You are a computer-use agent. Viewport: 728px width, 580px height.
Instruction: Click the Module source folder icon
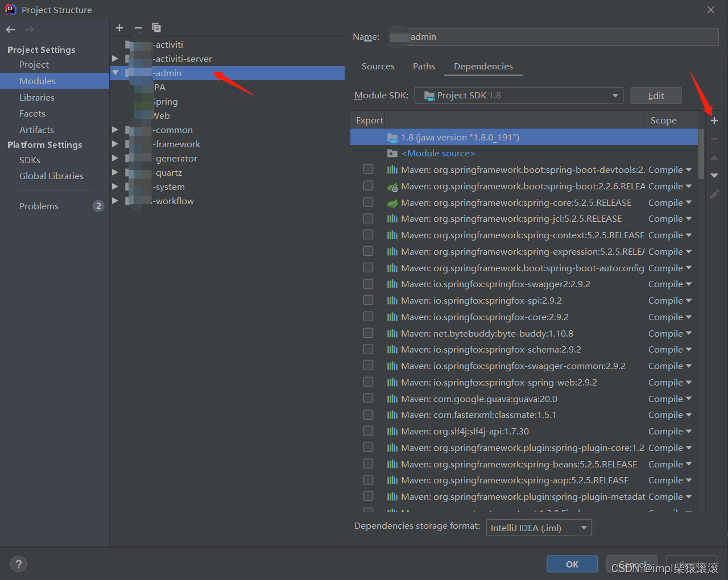pos(392,154)
